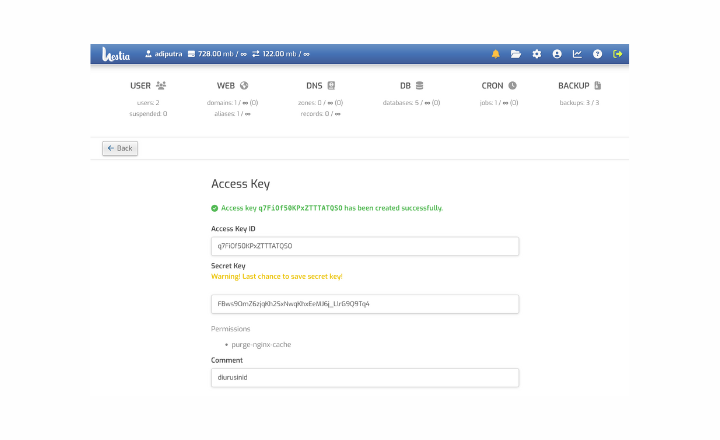Viewport: 720px width, 440px height.
Task: Click the adiputra username link
Action: (x=169, y=54)
